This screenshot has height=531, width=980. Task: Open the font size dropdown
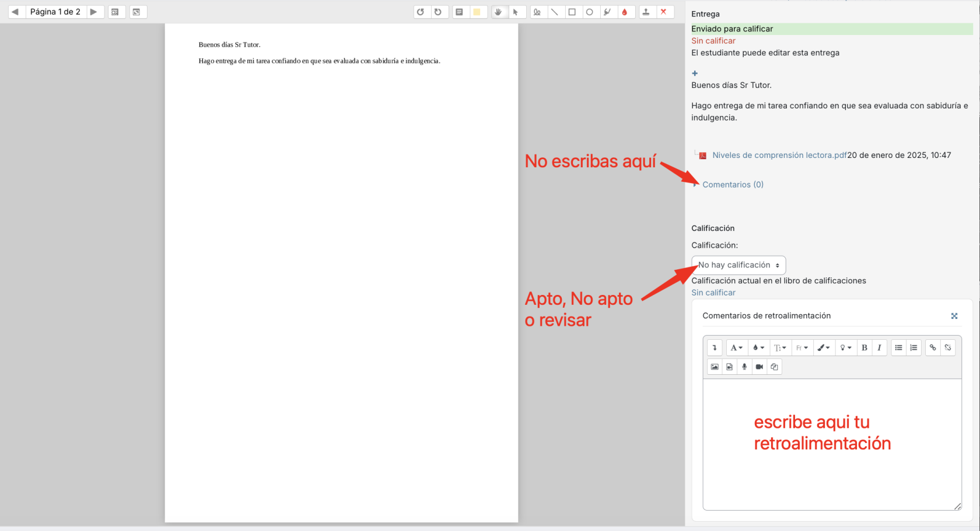click(x=780, y=347)
